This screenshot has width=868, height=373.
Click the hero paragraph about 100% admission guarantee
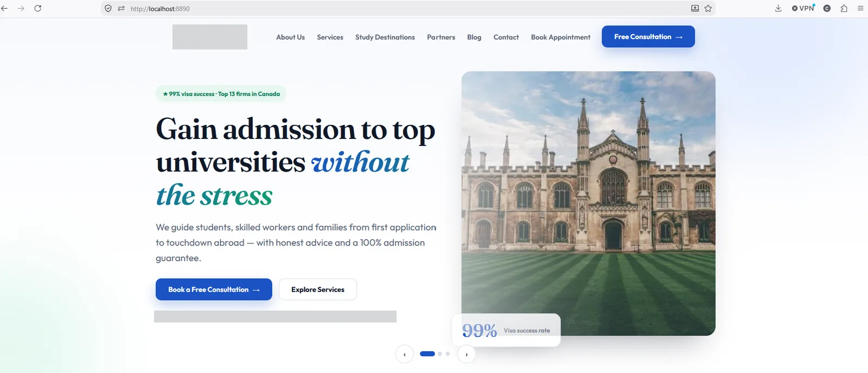click(296, 243)
